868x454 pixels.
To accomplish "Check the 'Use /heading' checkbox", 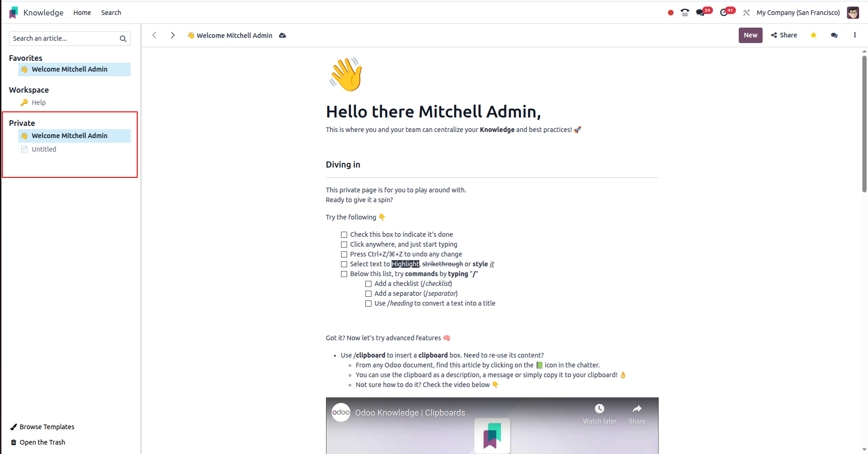I will pyautogui.click(x=368, y=303).
